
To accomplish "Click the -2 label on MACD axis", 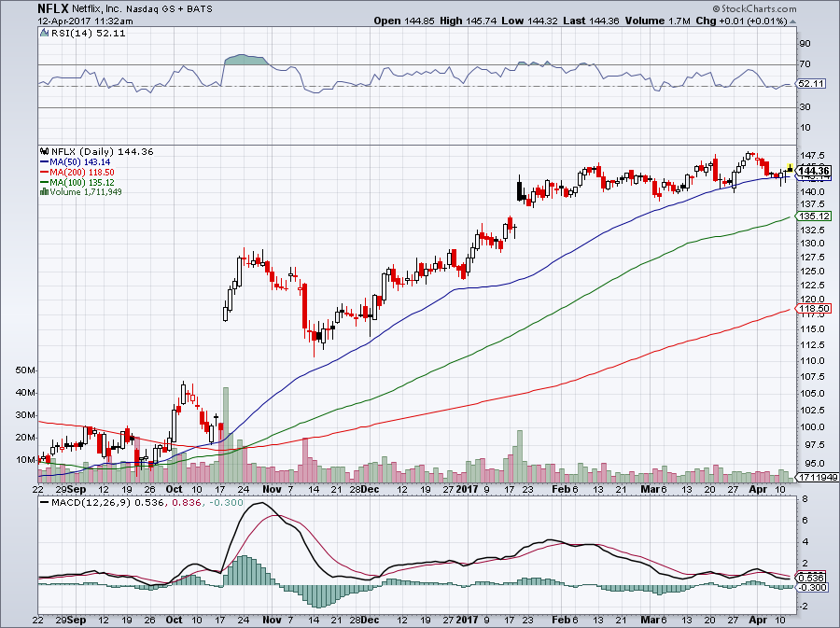I will pyautogui.click(x=803, y=606).
